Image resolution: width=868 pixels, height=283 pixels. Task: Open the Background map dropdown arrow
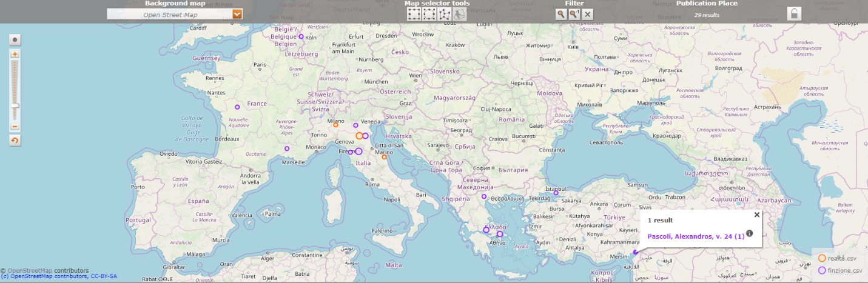237,13
